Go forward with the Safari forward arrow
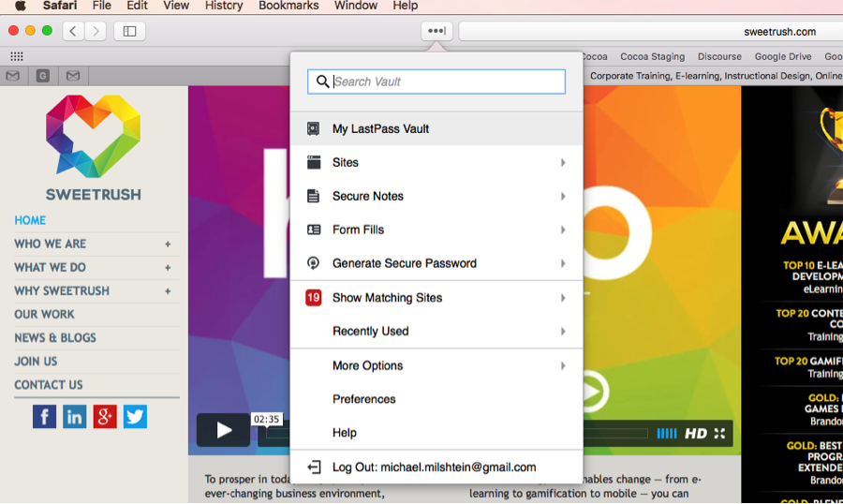 [x=96, y=31]
